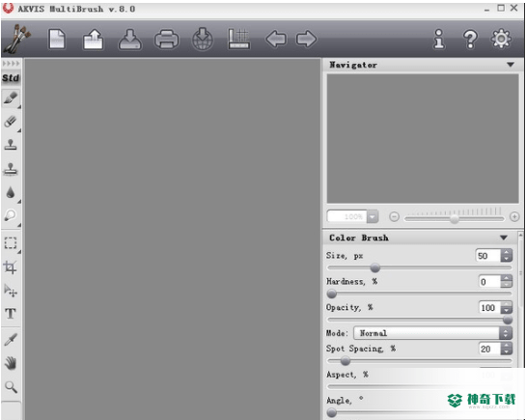Save the image with the download tray icon
The height and width of the screenshot is (420, 526).
click(130, 40)
